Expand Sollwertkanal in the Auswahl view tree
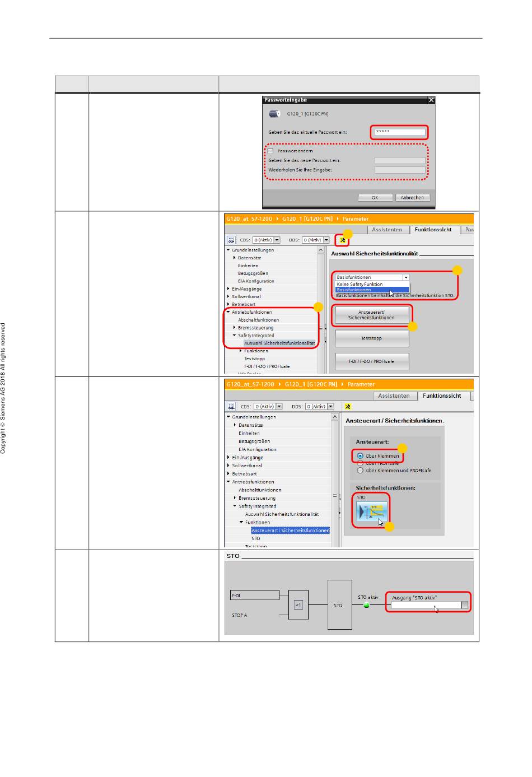532x777 pixels. tap(228, 296)
